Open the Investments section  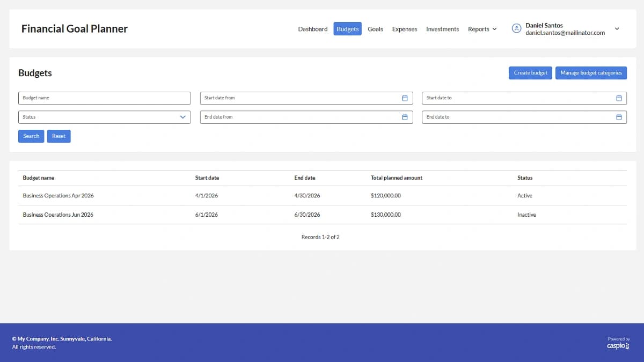[442, 29]
